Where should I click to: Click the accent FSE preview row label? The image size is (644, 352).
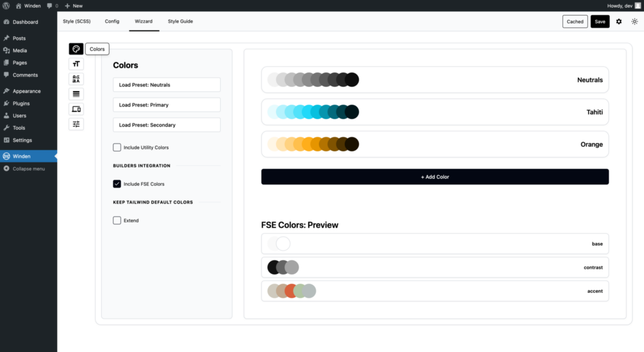point(595,291)
